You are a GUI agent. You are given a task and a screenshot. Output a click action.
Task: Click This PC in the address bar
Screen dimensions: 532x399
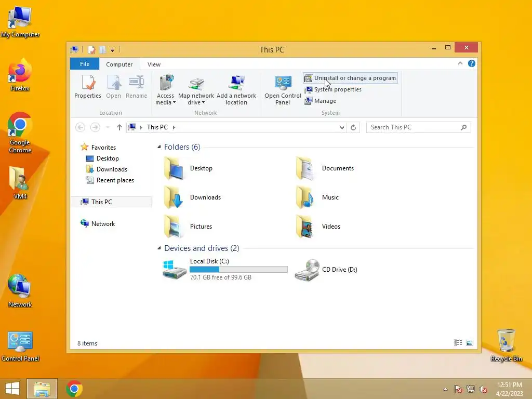[x=157, y=127]
